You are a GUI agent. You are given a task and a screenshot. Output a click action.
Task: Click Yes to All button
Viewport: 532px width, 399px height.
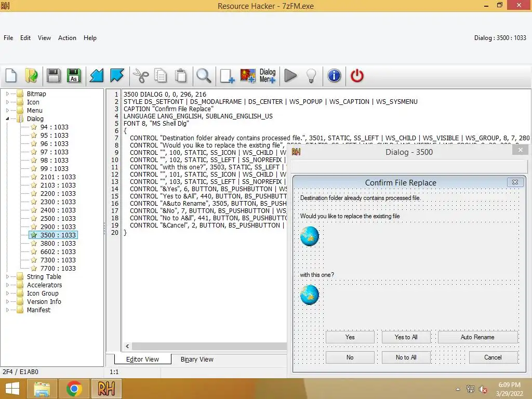click(x=406, y=337)
